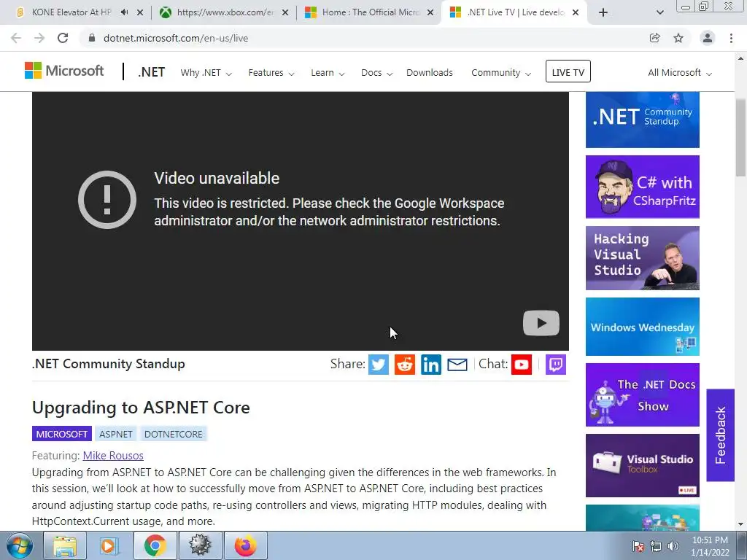The width and height of the screenshot is (747, 560).
Task: Share via LinkedIn icon
Action: [x=430, y=365]
